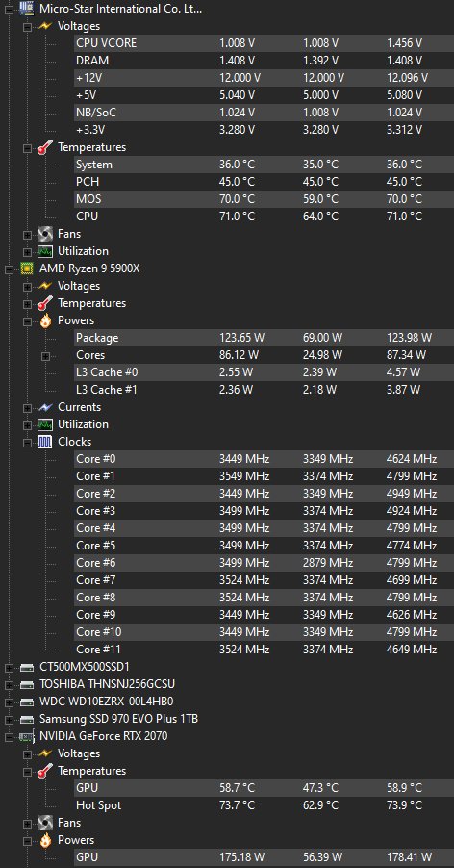
Task: Click the 175.18 W GPU power value
Action: (x=240, y=857)
